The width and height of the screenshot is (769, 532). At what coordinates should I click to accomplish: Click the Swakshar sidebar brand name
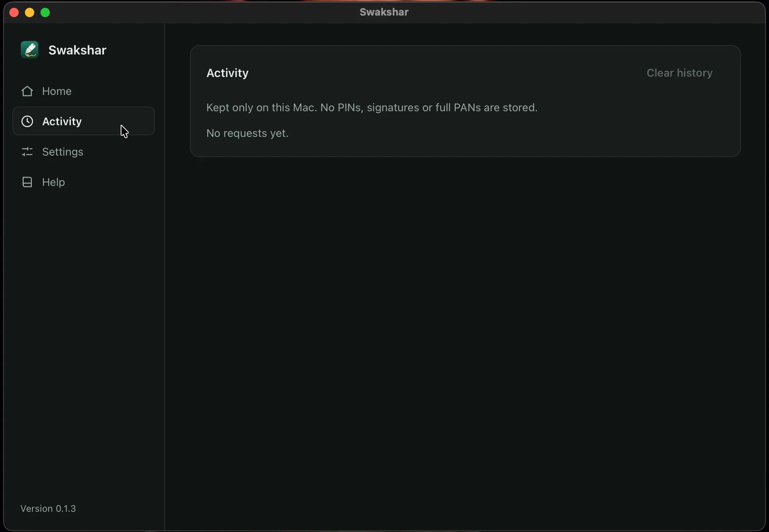tap(77, 50)
